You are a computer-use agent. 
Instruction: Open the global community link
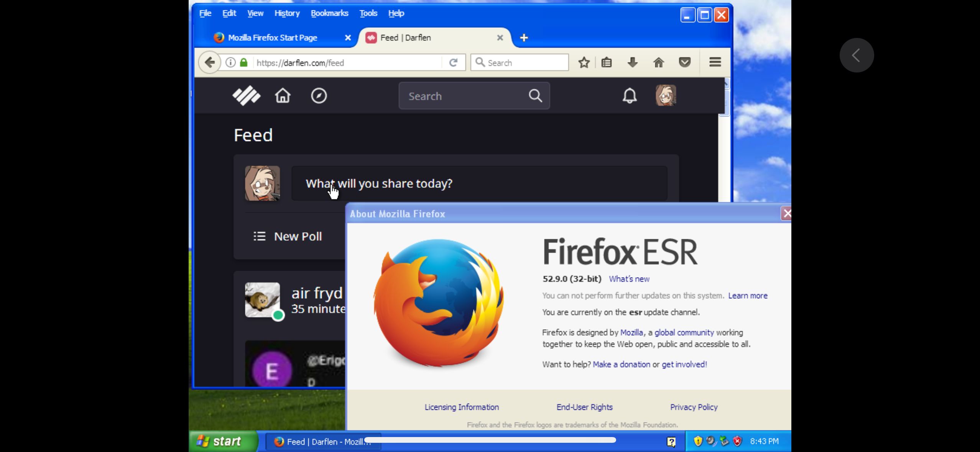click(684, 332)
